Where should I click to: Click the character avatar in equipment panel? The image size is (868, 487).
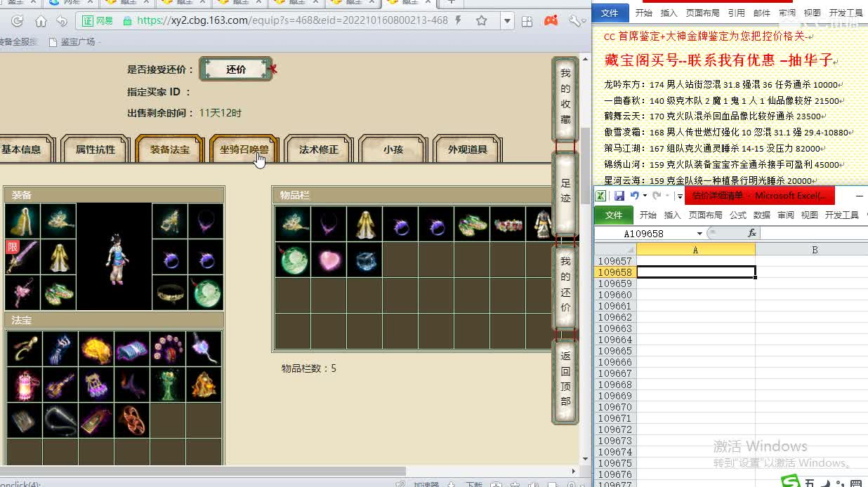click(x=114, y=257)
